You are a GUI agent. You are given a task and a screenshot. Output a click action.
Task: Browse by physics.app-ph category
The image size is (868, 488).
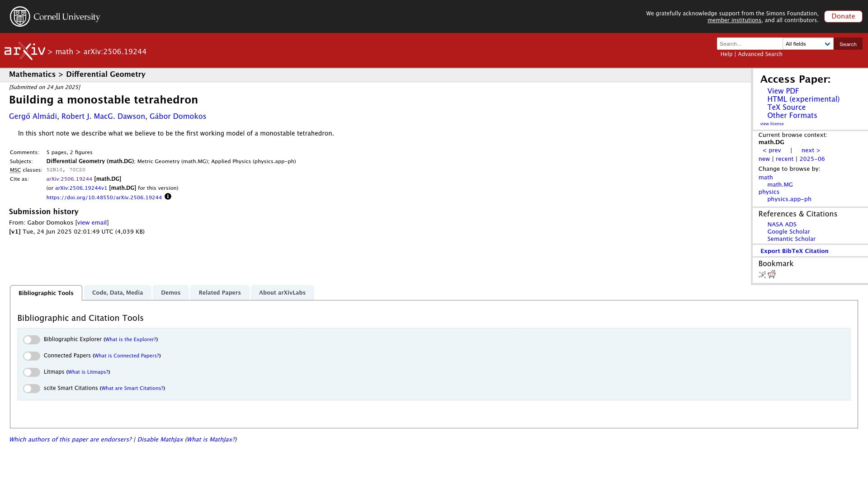(x=789, y=199)
